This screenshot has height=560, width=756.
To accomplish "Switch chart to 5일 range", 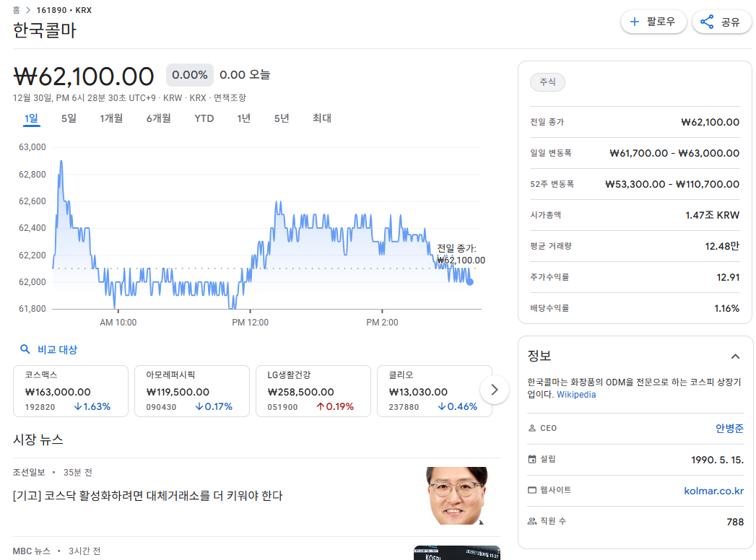I will pos(69,118).
